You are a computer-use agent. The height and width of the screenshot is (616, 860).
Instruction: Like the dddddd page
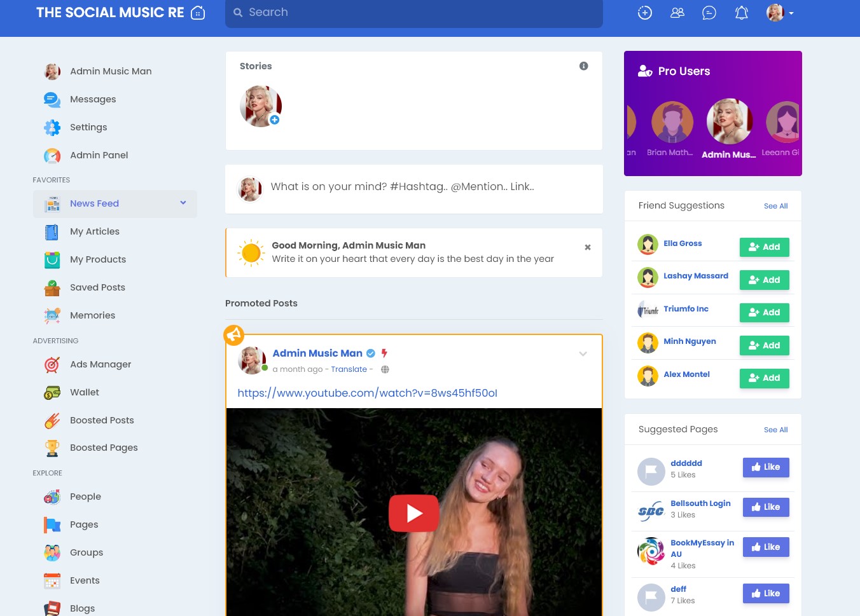click(x=766, y=467)
